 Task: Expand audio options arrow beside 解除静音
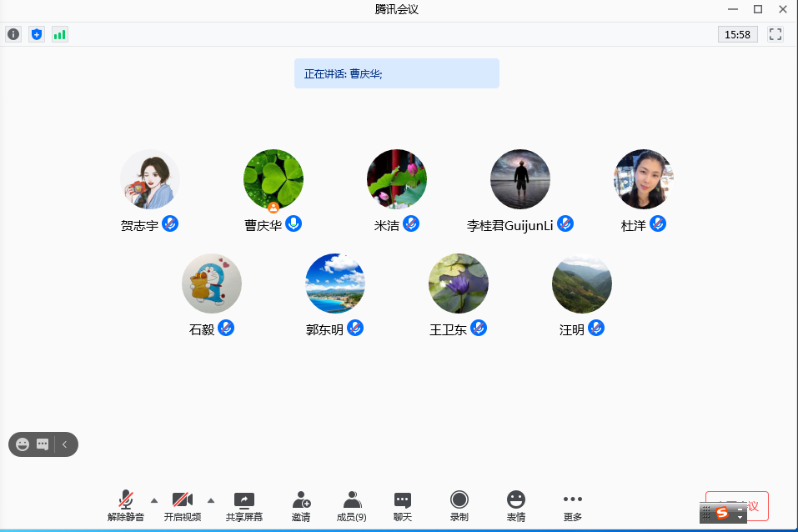point(154,500)
